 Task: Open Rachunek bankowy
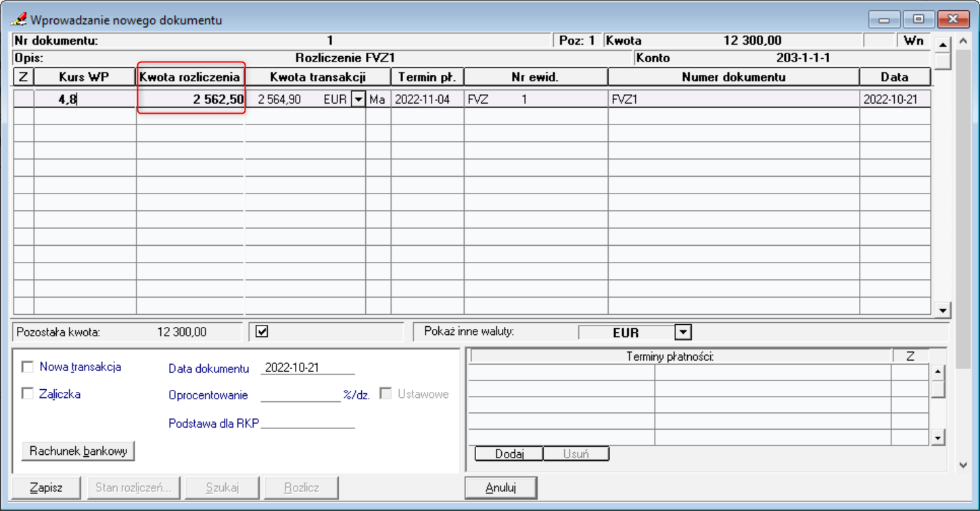78,451
